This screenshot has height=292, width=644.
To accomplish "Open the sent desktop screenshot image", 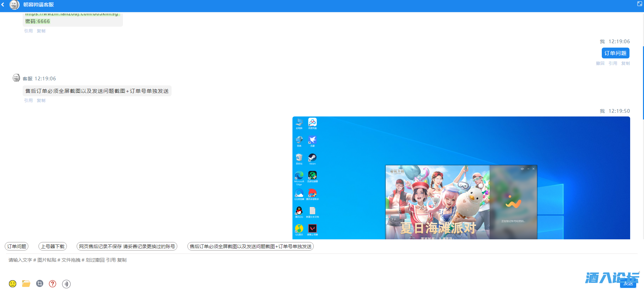I will tap(461, 178).
